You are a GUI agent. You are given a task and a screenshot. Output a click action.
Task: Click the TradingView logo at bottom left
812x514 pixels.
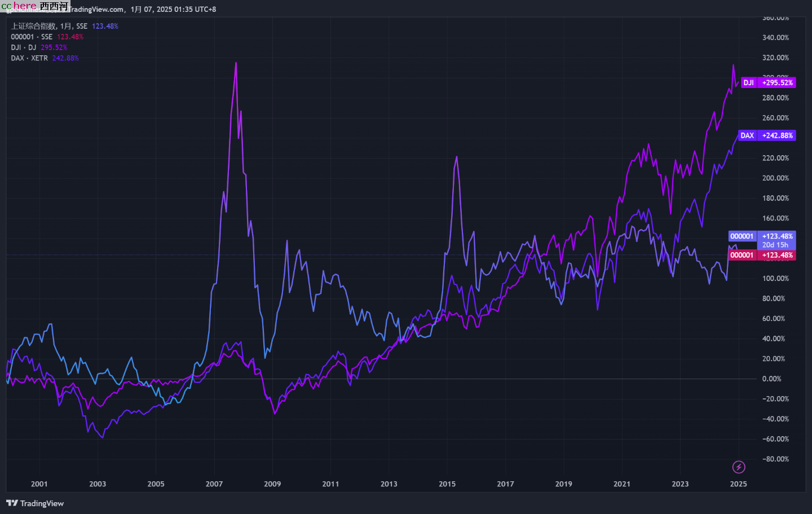click(35, 503)
